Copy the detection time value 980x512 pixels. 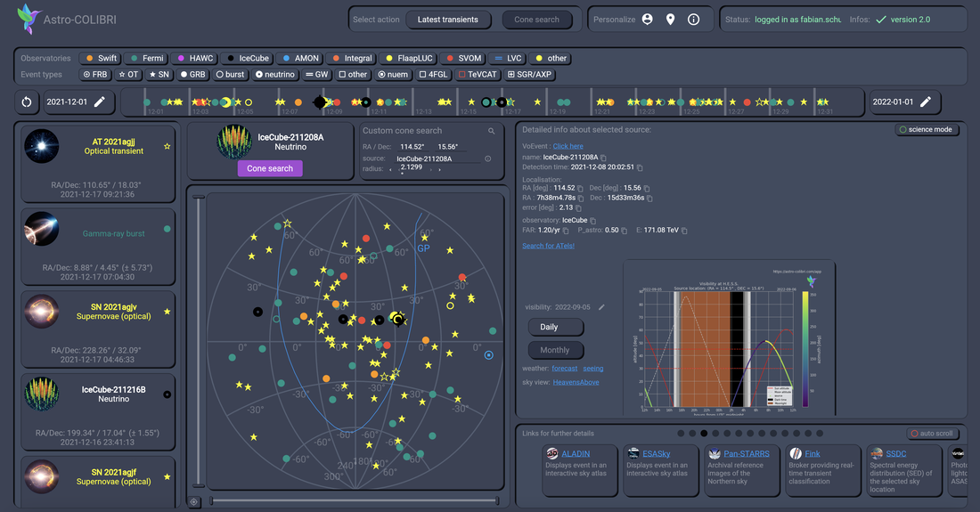click(640, 167)
